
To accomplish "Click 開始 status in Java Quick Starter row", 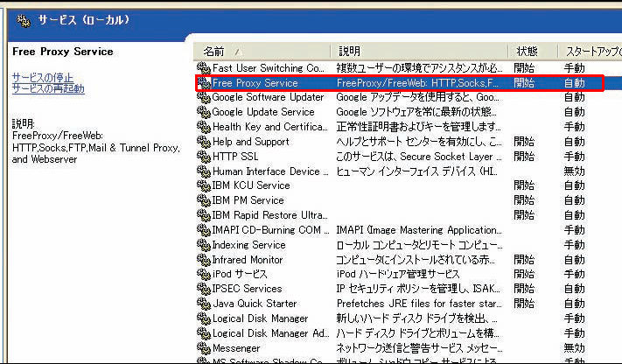I will click(524, 304).
